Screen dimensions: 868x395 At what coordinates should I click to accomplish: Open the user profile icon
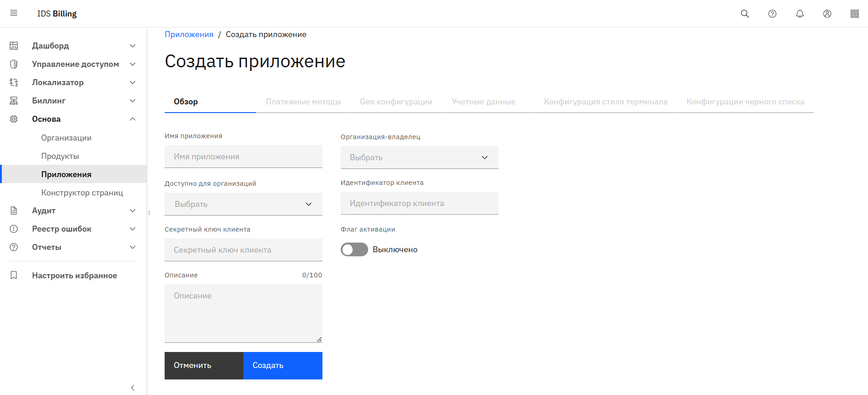point(827,14)
